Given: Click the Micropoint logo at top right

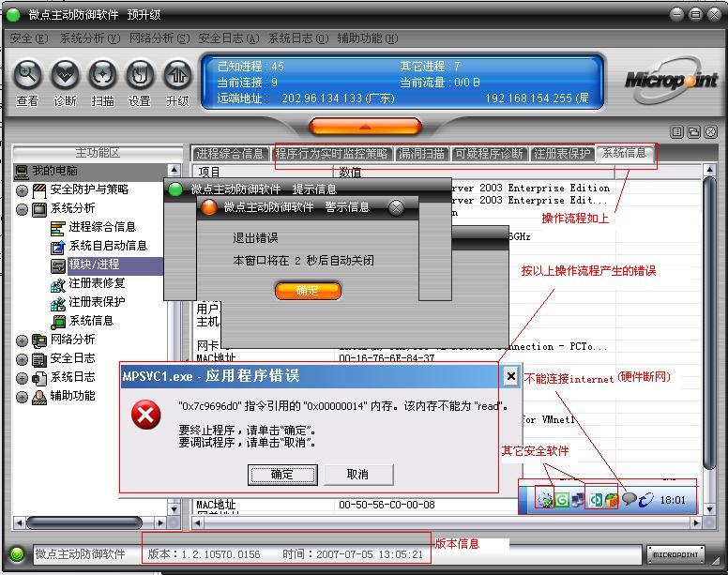Looking at the screenshot, I should 671,80.
